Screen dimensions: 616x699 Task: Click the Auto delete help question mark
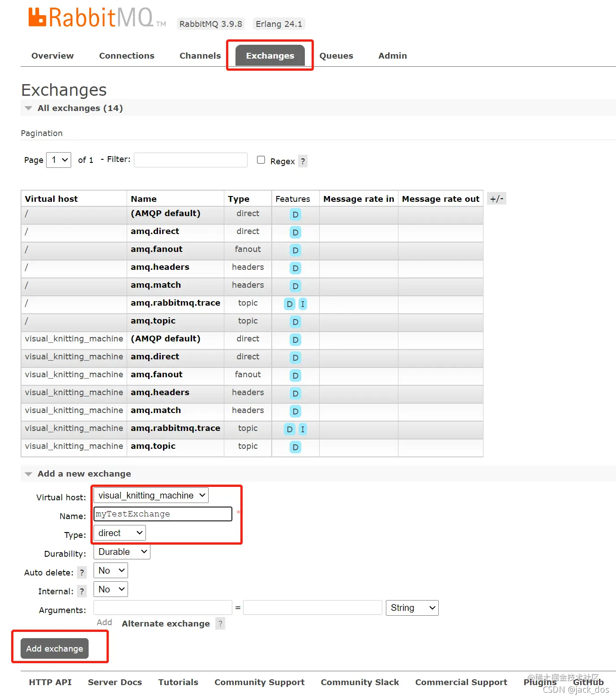82,572
